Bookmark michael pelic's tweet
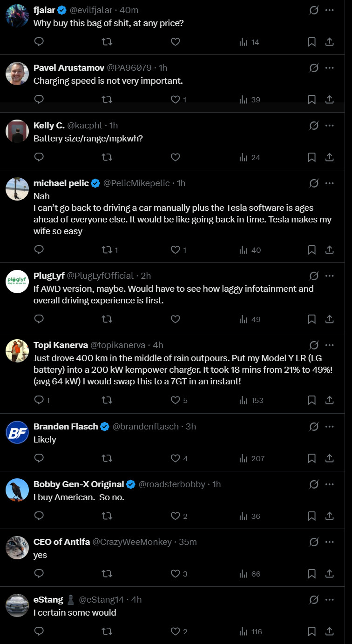The height and width of the screenshot is (644, 352). tap(312, 250)
